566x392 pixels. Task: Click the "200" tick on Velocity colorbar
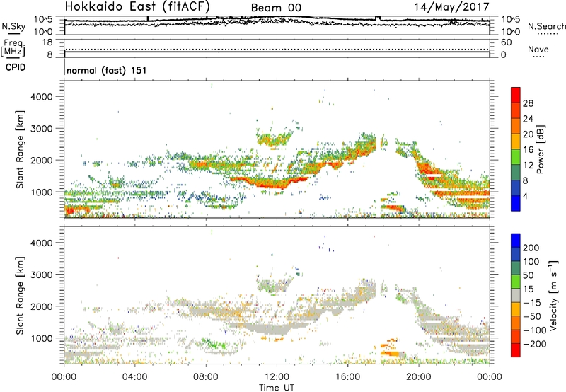531,248
